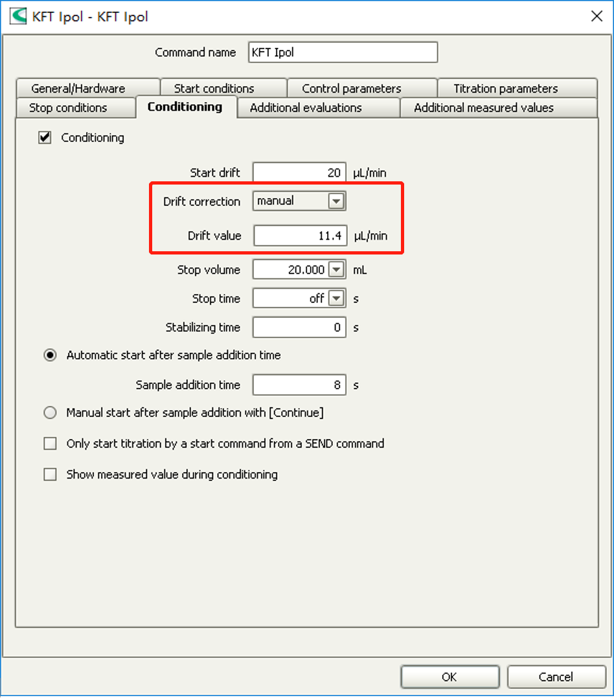The height and width of the screenshot is (700, 614).
Task: Enable Show measured value during conditioning
Action: 50,475
